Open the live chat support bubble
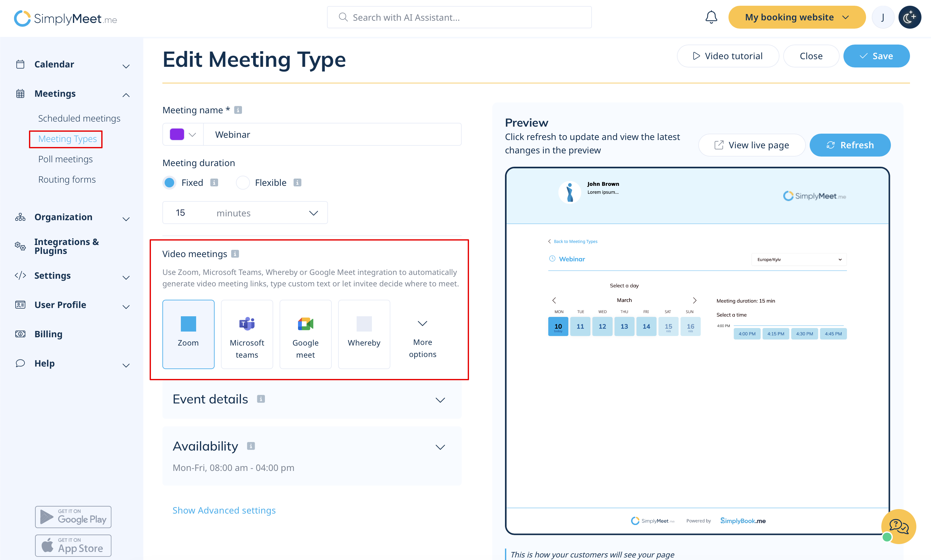 [898, 526]
